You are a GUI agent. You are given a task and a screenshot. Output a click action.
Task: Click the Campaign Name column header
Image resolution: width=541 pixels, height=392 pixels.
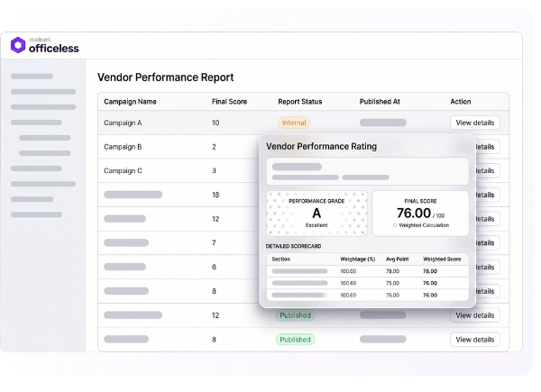point(130,102)
